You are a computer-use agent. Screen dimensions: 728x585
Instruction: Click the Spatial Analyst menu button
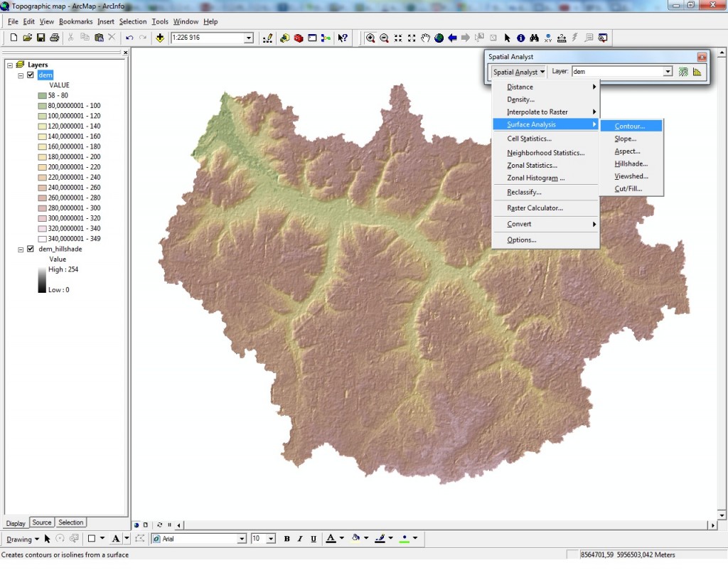pos(518,72)
